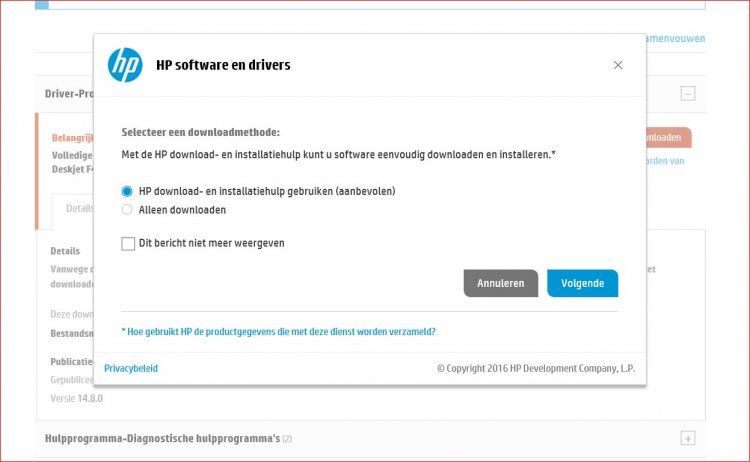This screenshot has width=750, height=462.
Task: Click the Selecteer een downloadmethode heading
Action: (x=200, y=132)
